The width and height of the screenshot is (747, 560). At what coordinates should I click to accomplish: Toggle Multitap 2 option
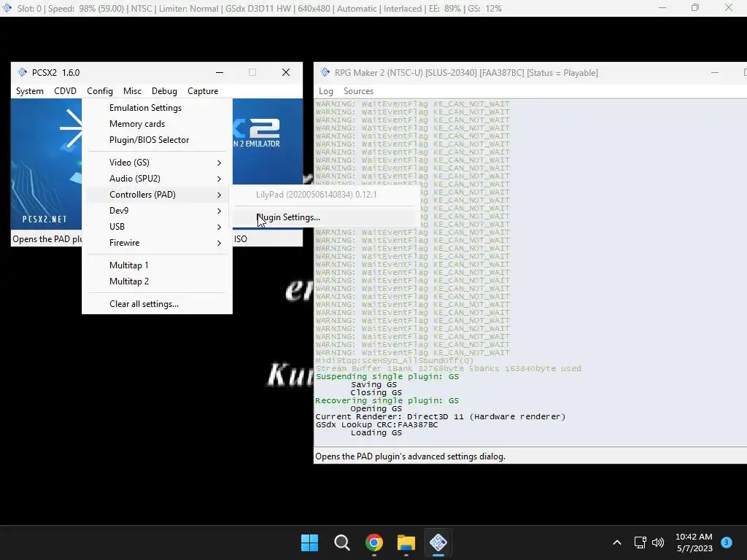coord(158,281)
